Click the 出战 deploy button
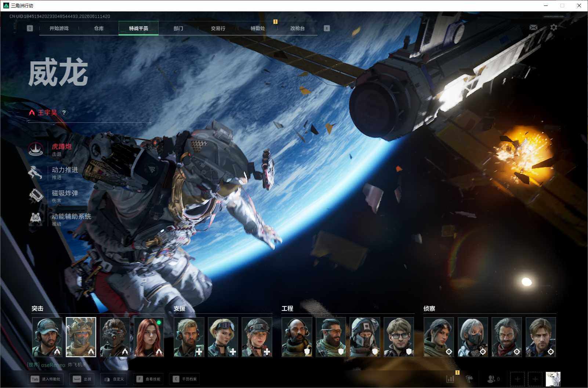588x388 pixels. click(82, 379)
